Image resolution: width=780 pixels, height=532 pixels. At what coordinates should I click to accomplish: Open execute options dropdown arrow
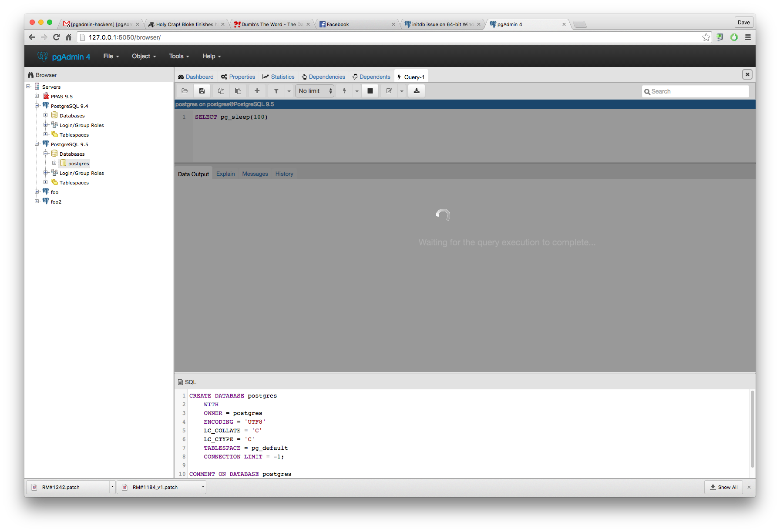coord(357,91)
